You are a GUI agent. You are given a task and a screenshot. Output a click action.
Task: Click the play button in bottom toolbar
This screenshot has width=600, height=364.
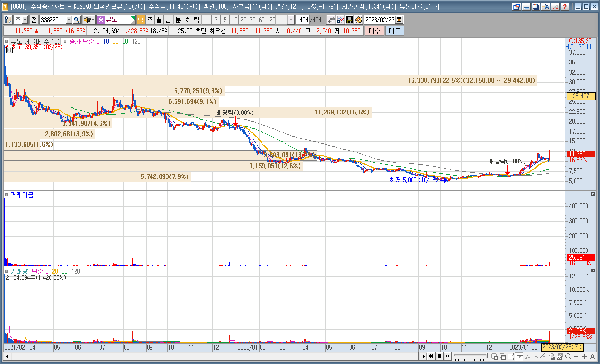(423, 356)
